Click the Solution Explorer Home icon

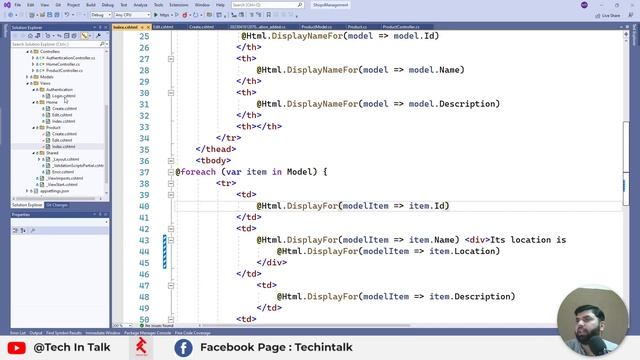[x=30, y=36]
